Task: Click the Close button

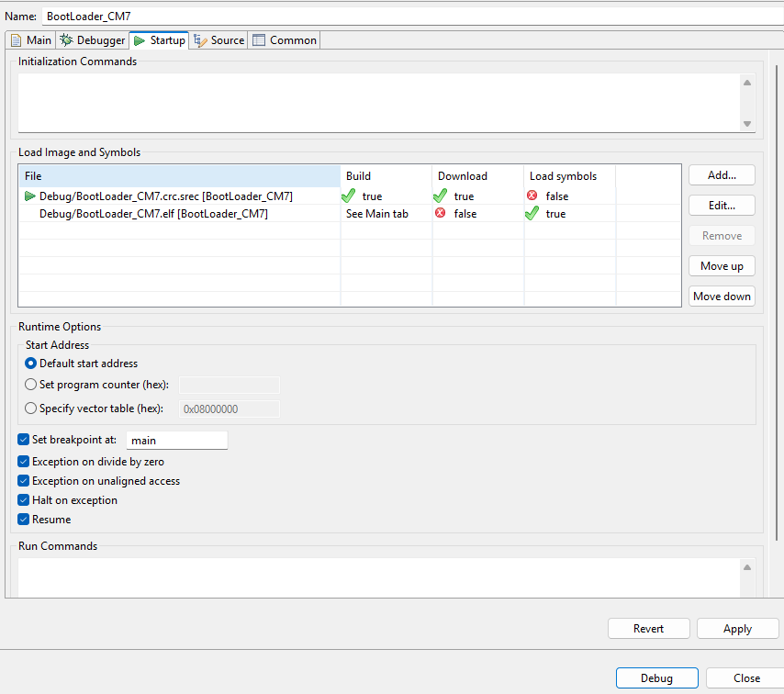Action: [x=746, y=678]
